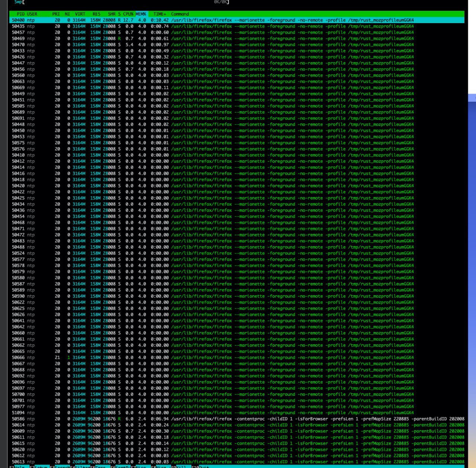The width and height of the screenshot is (476, 468).
Task: Sort by the PRI column header
Action: 56,14
